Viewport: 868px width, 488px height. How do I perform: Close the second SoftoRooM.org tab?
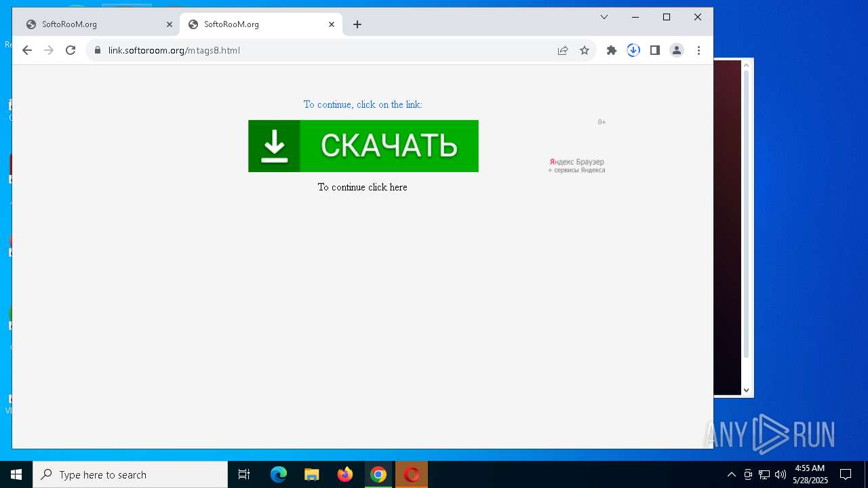[332, 24]
